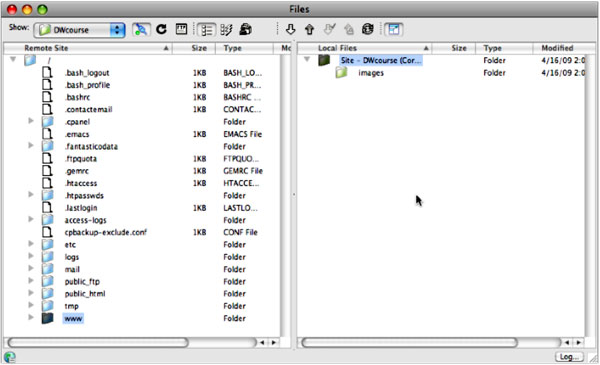Select the www folder row
Image resolution: width=600 pixels, height=365 pixels.
[73, 319]
